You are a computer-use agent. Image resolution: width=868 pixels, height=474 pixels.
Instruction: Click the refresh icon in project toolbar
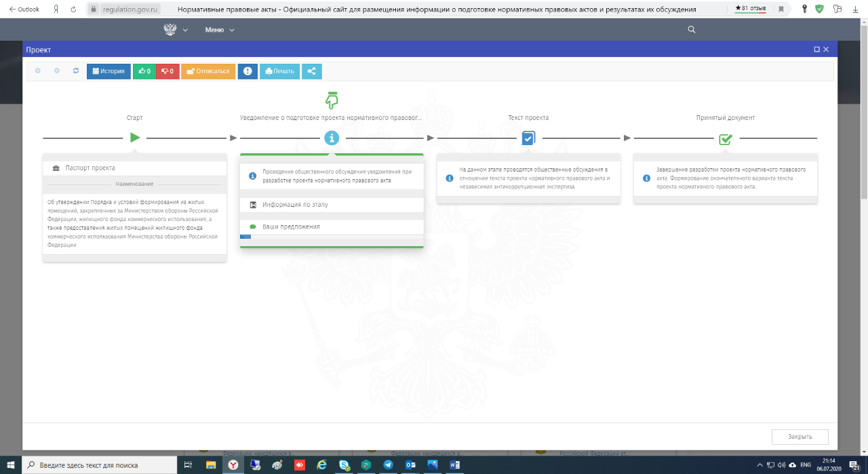[x=76, y=71]
